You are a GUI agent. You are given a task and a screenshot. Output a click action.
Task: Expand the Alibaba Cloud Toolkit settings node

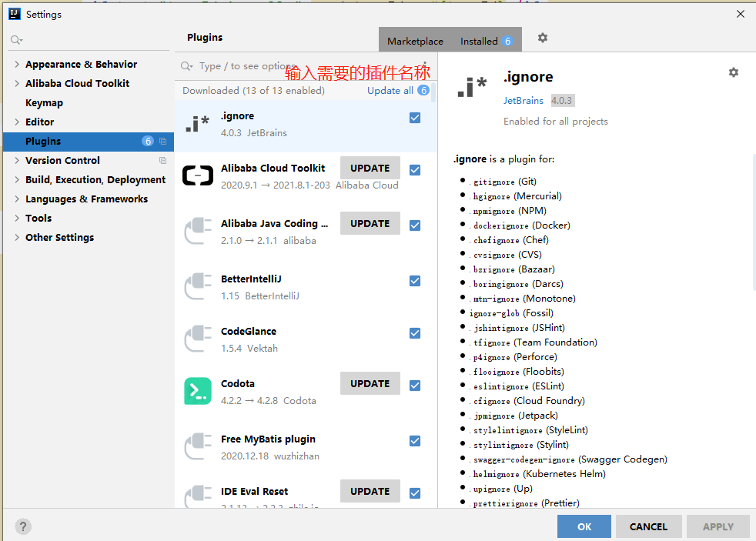pos(17,83)
